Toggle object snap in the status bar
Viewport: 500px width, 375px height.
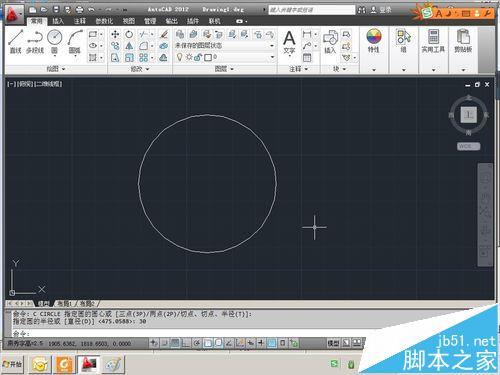208,343
